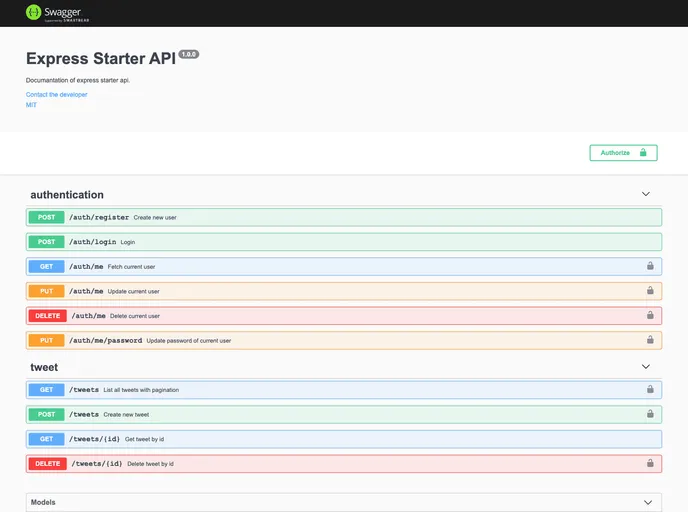
Task: Open GET /tweets/{id} Get tweet by id
Action: [344, 439]
